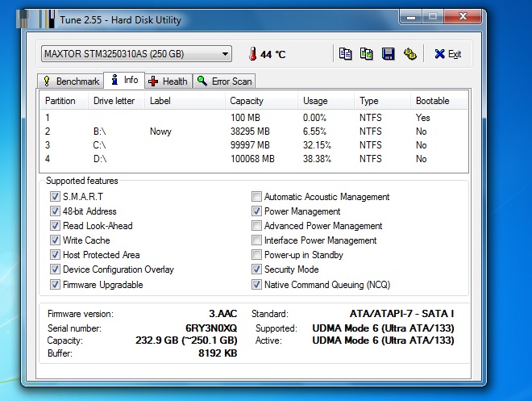
Task: Click the 232.9 GB capacity value
Action: point(186,340)
